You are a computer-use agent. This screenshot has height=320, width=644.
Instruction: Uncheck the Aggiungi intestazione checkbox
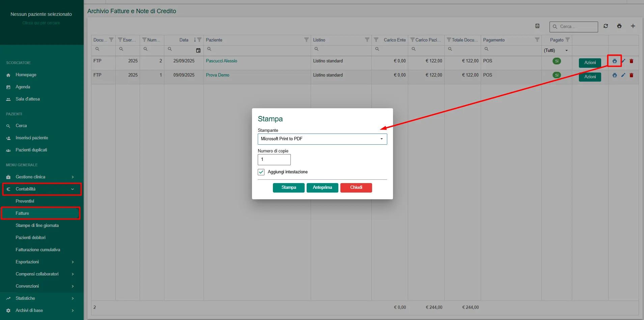[x=261, y=172]
